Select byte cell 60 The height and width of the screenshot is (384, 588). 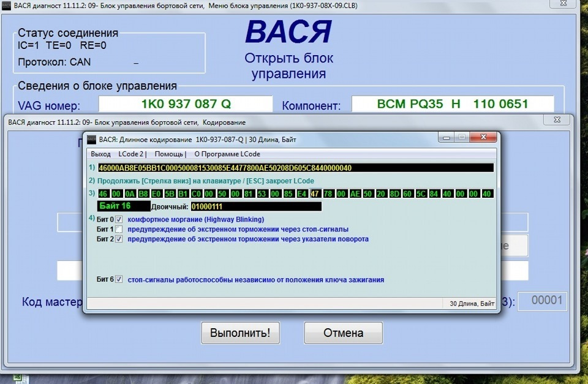408,194
